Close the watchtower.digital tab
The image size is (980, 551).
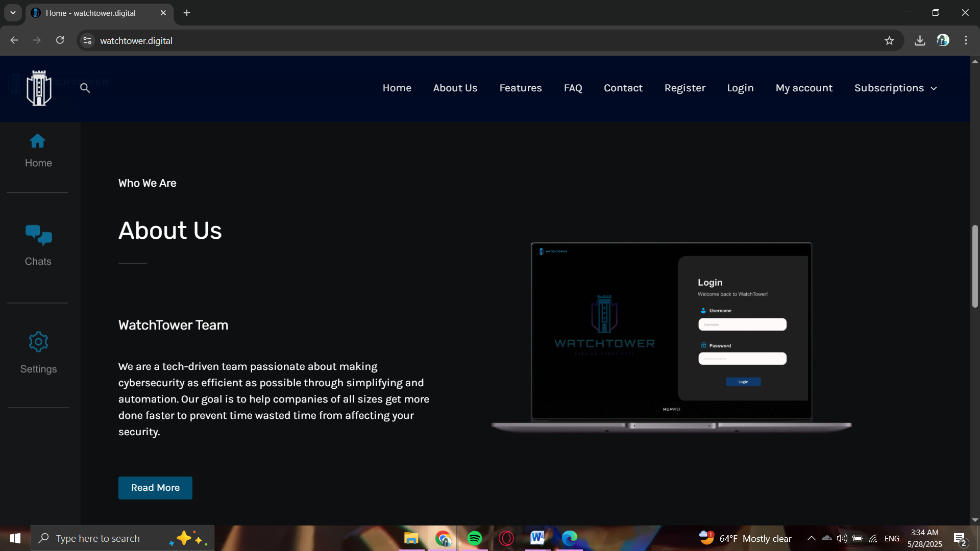[163, 13]
